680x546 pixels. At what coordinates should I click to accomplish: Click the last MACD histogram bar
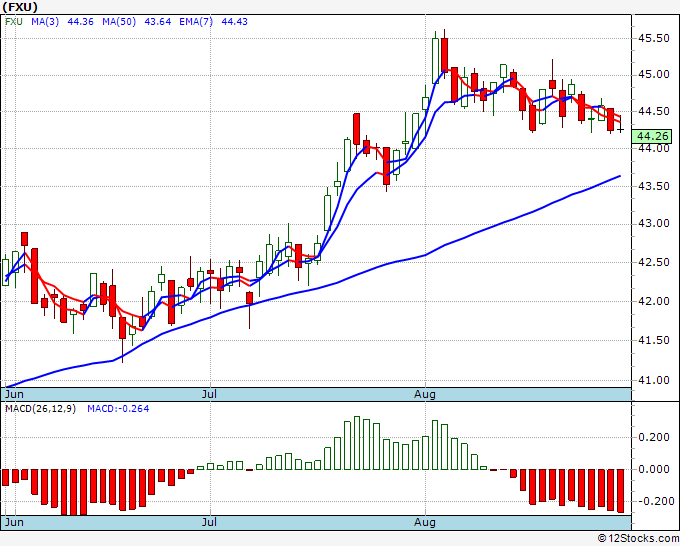[x=620, y=491]
